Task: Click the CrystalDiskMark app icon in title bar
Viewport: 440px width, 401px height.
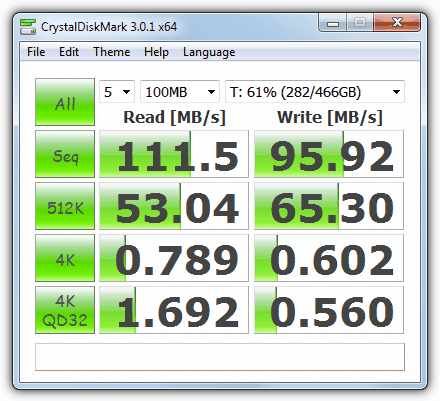Action: [x=28, y=27]
